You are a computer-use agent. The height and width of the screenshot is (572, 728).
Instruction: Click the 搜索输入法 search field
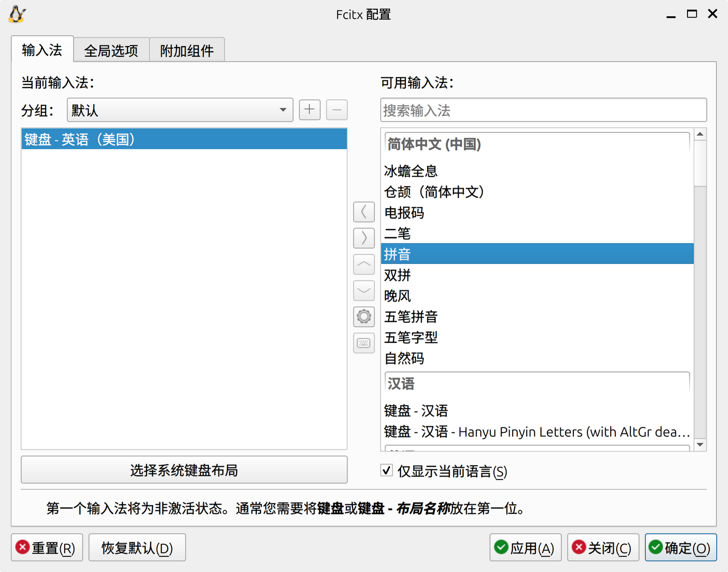click(543, 110)
